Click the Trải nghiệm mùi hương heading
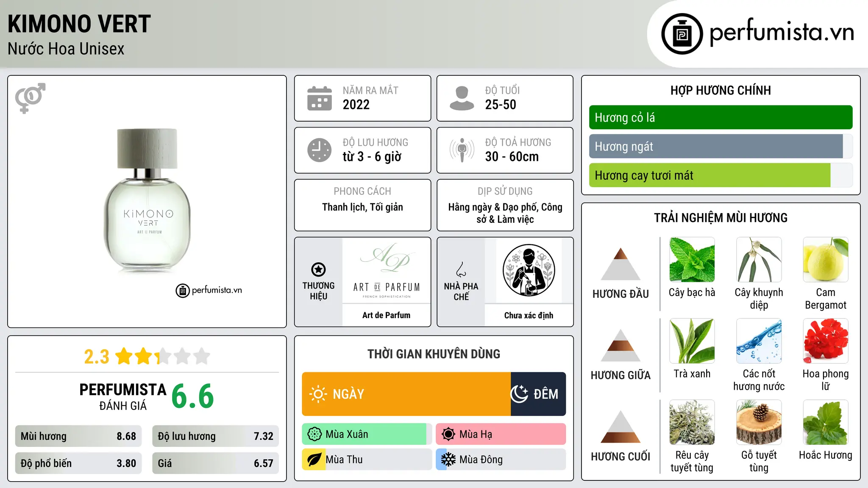This screenshot has height=488, width=868. click(x=721, y=218)
